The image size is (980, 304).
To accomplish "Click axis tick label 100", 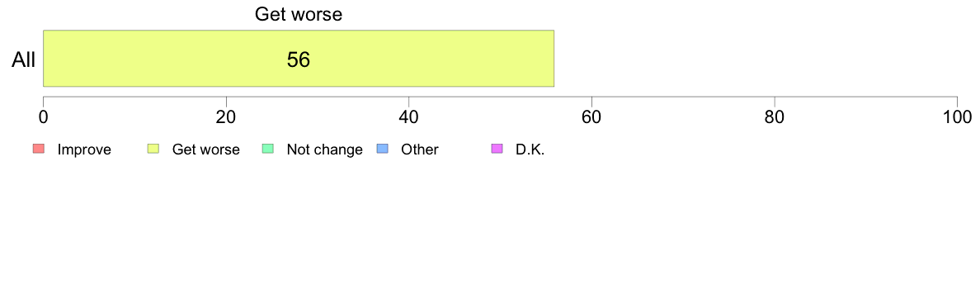I will (957, 116).
